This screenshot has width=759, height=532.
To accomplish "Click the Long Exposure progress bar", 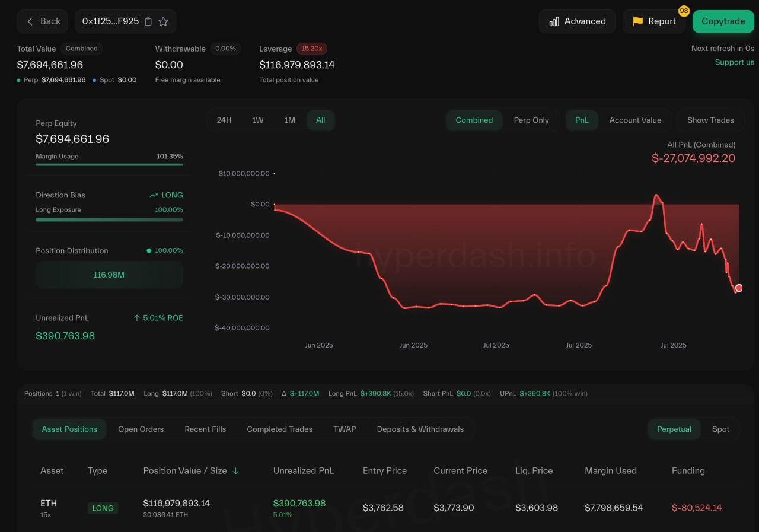I will coord(109,219).
